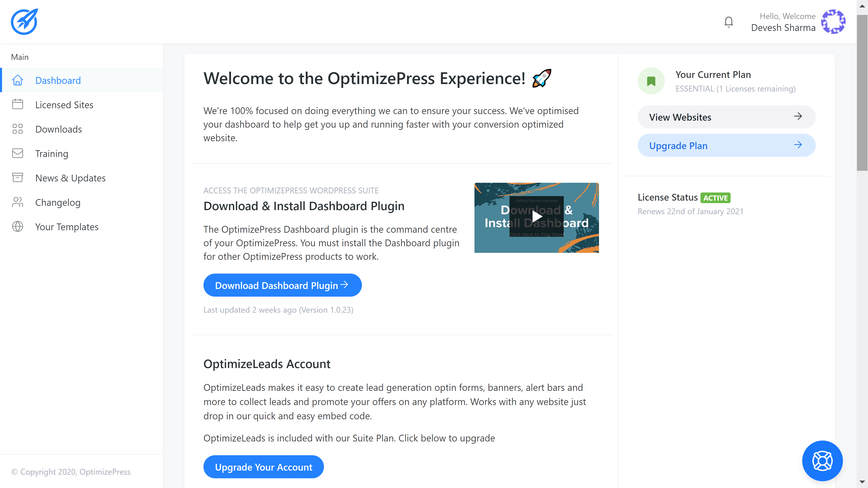Click the 'OptimizeLeads Account' heading
Viewport: 868px width, 488px height.
pos(267,364)
